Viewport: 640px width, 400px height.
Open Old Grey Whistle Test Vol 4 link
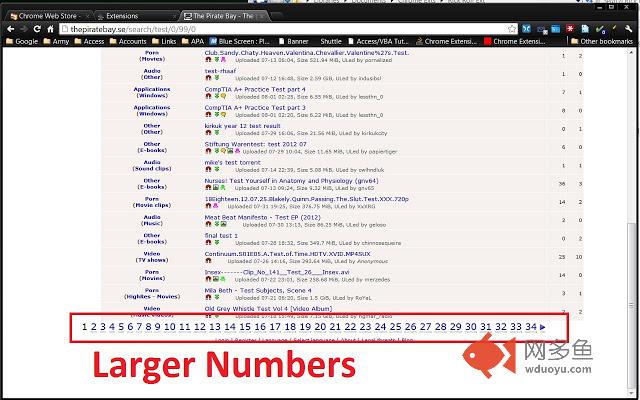[x=268, y=309]
